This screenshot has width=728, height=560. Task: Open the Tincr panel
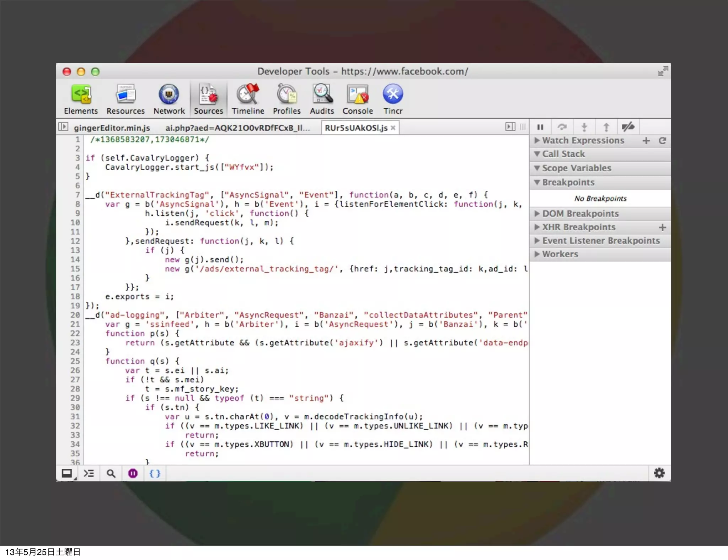[x=393, y=99]
